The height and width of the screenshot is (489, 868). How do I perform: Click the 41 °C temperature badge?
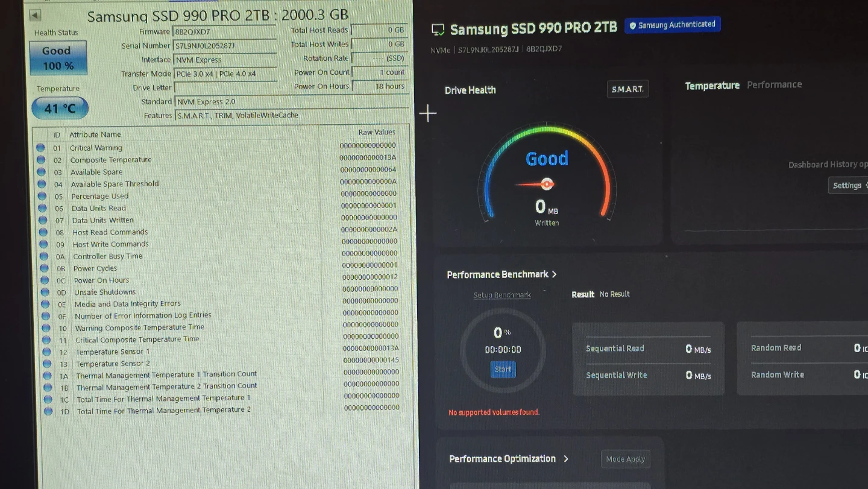tap(60, 109)
